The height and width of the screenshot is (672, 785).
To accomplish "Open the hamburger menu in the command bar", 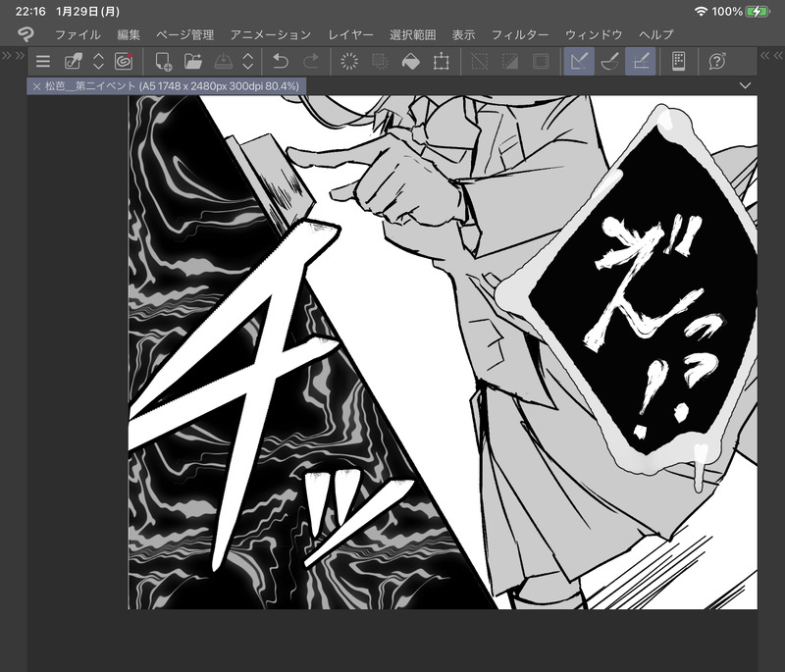I will click(x=43, y=62).
